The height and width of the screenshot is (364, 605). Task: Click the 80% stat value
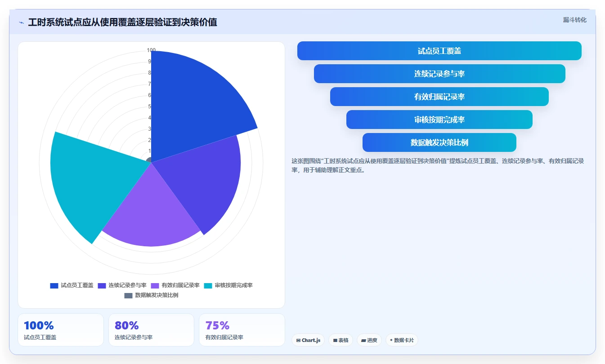(x=127, y=325)
